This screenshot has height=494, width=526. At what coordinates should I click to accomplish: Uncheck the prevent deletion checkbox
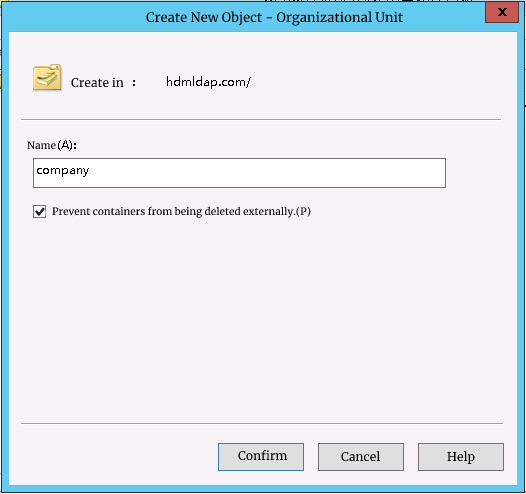pos(40,212)
